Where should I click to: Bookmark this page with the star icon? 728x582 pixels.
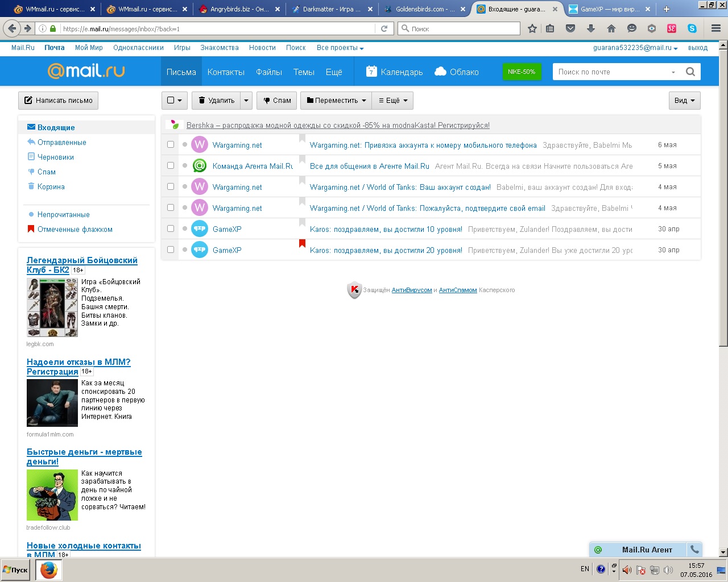532,28
